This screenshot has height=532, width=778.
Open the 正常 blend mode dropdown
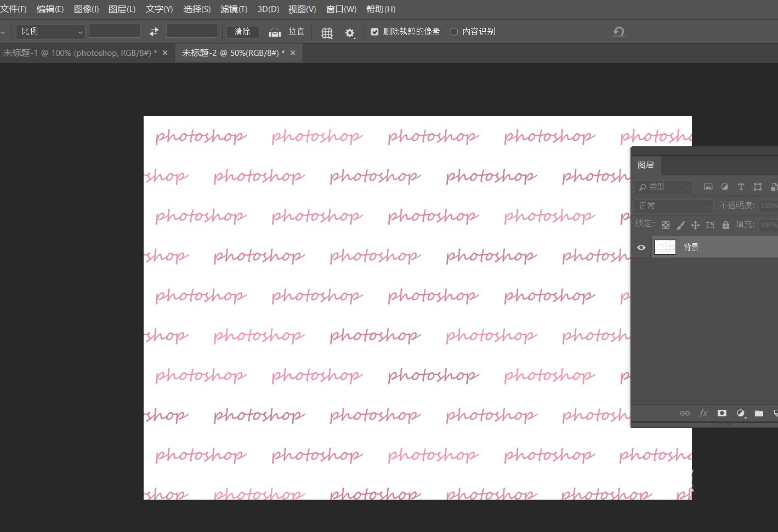tap(674, 206)
